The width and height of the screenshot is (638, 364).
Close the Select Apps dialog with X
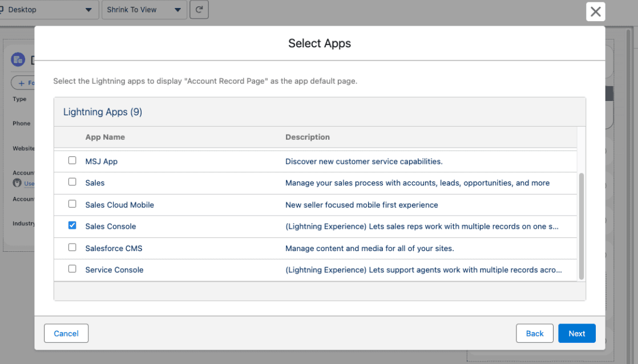coord(595,11)
